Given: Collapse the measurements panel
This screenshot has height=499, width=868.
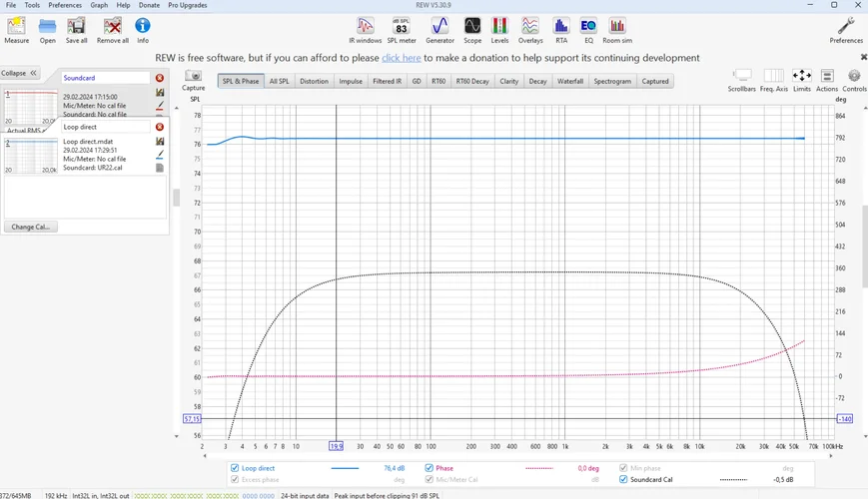Looking at the screenshot, I should (19, 73).
